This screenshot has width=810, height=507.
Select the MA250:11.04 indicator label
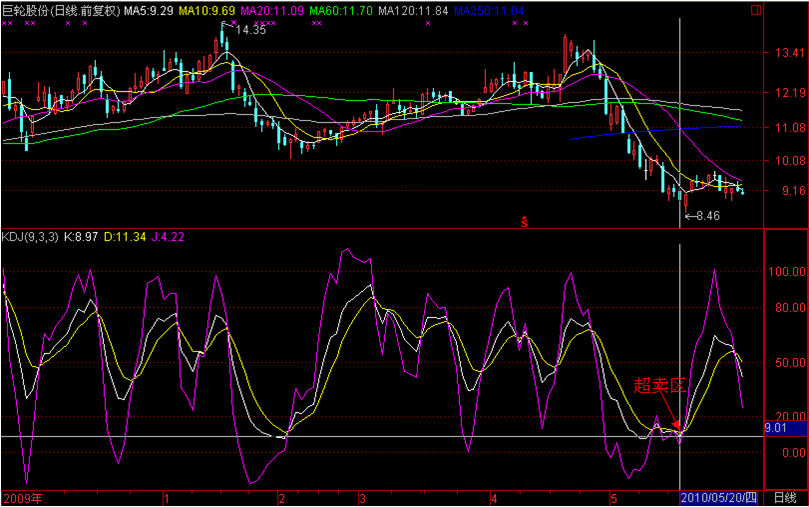coord(489,11)
